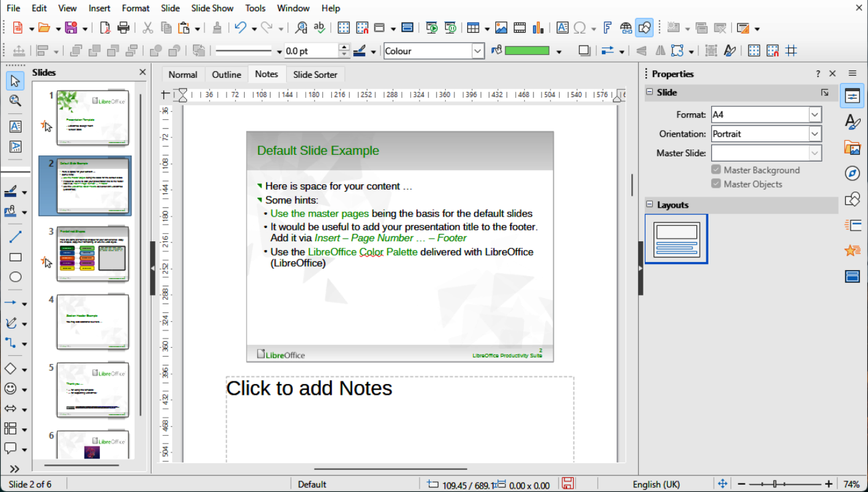Click the green fill colour swatch
The image size is (868, 492).
tap(527, 51)
